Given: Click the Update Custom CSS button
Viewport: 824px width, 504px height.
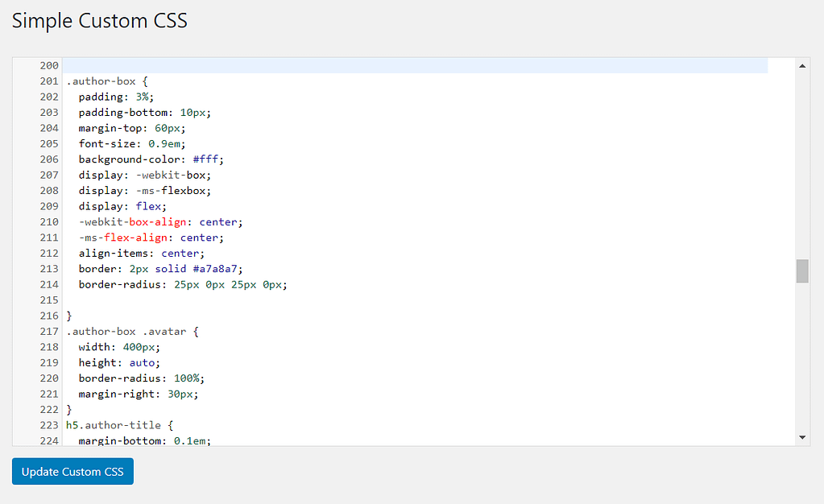Looking at the screenshot, I should point(72,471).
